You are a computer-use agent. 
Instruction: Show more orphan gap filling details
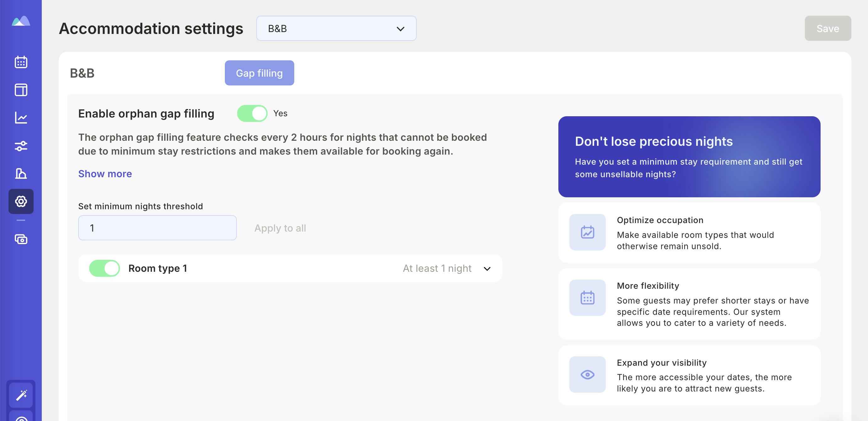[x=105, y=173]
